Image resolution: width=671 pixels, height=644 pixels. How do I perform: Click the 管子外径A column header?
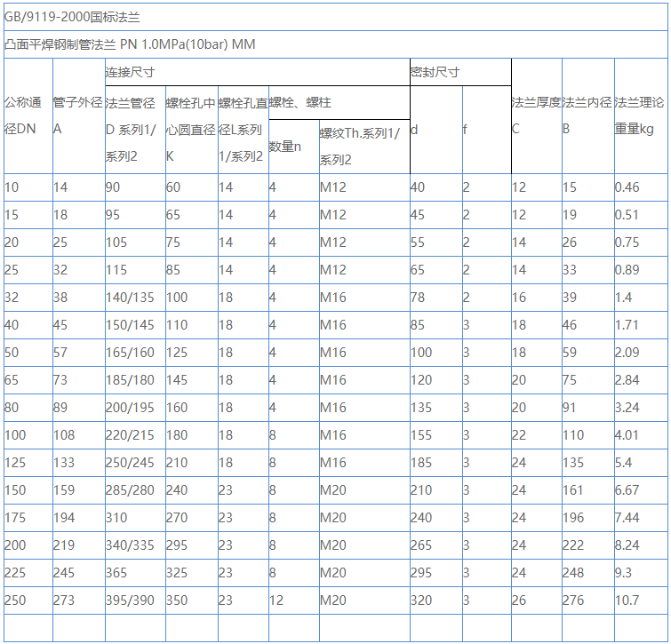pos(78,115)
